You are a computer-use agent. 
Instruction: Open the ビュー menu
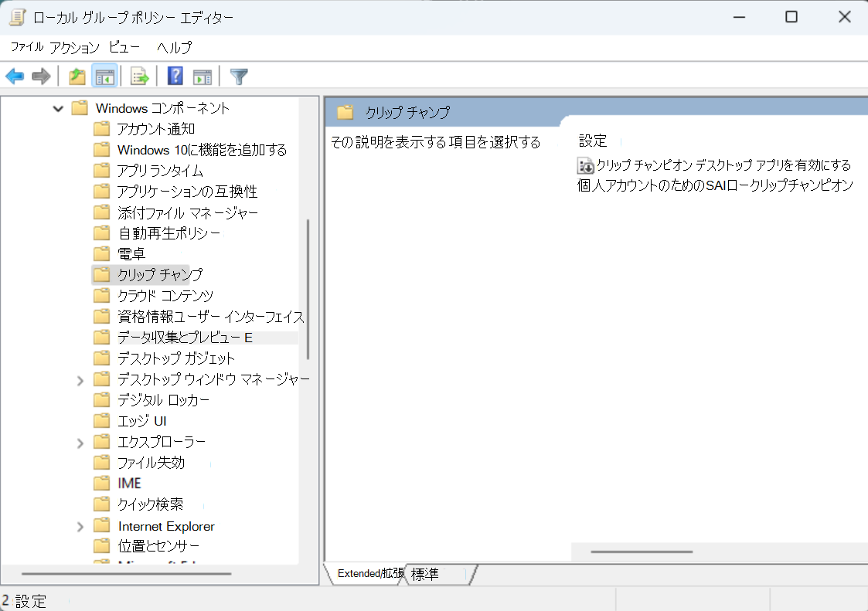point(124,48)
